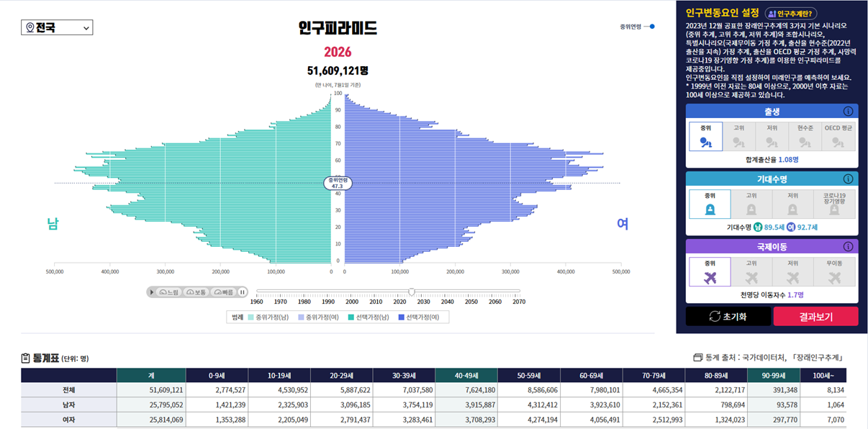Click the 2026 year heading
868x429 pixels.
tap(338, 52)
